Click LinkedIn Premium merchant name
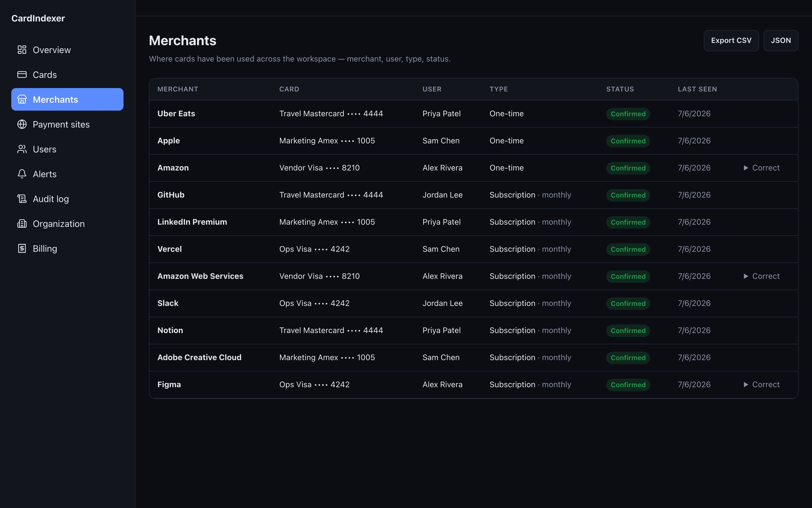812x508 pixels. (192, 222)
